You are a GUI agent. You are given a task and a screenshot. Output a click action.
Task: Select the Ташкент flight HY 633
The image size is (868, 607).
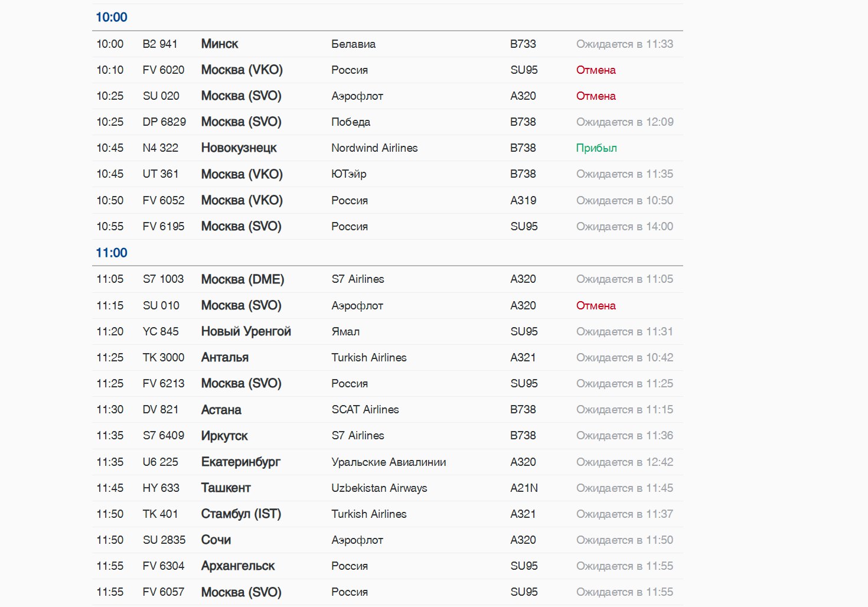click(x=387, y=488)
